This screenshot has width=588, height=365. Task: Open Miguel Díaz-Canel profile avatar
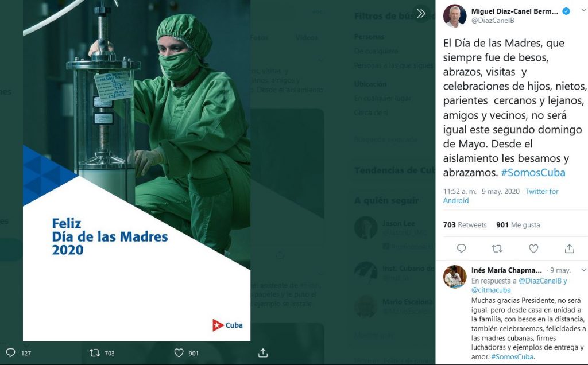[455, 15]
